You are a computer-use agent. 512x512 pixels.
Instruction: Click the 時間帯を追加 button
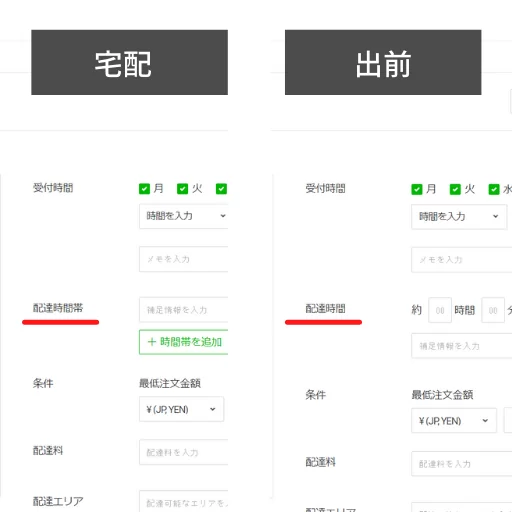point(184,342)
